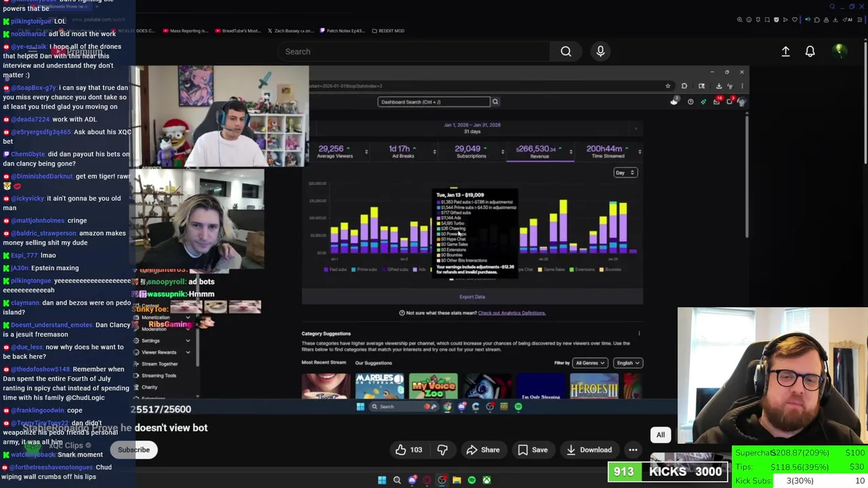Open inner browser downloads icon
Viewport: 868px width, 488px height.
click(x=719, y=86)
